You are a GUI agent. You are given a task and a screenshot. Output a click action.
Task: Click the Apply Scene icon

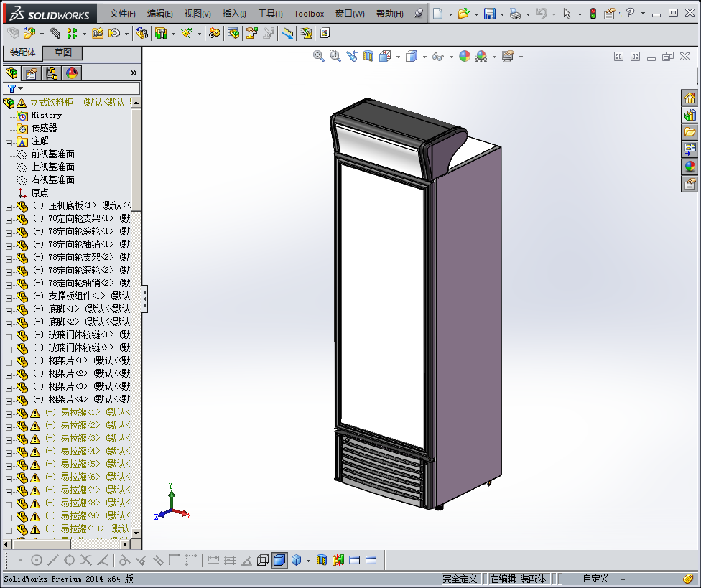pyautogui.click(x=481, y=56)
